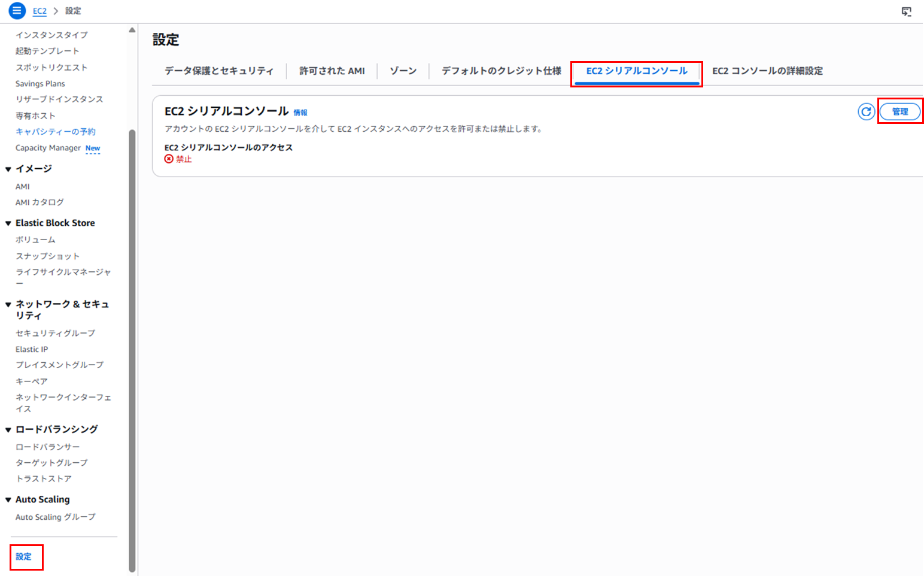The image size is (924, 576).
Task: Switch to the 許可された AMI tab
Action: 332,71
